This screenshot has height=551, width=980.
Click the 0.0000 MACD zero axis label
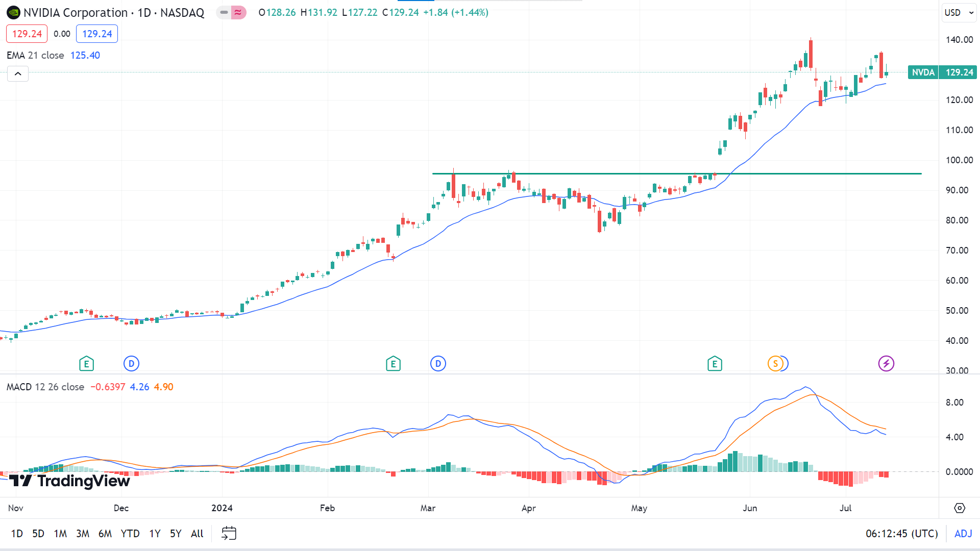(x=959, y=472)
